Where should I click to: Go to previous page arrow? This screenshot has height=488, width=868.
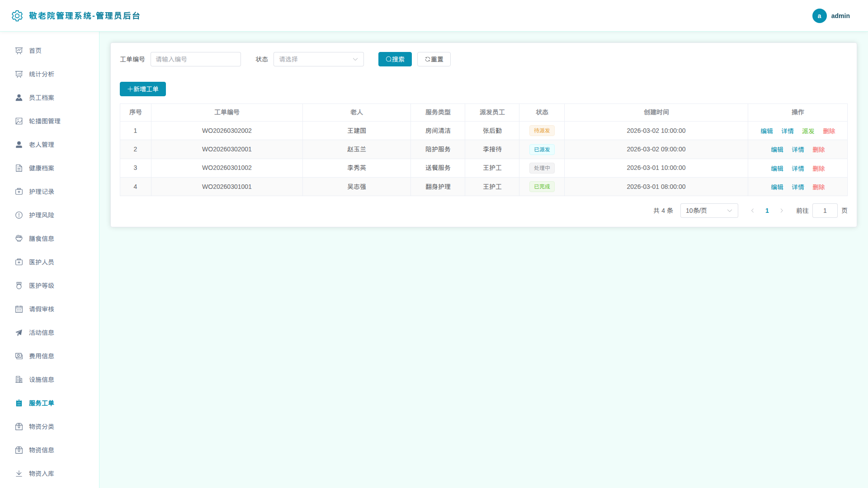(752, 211)
